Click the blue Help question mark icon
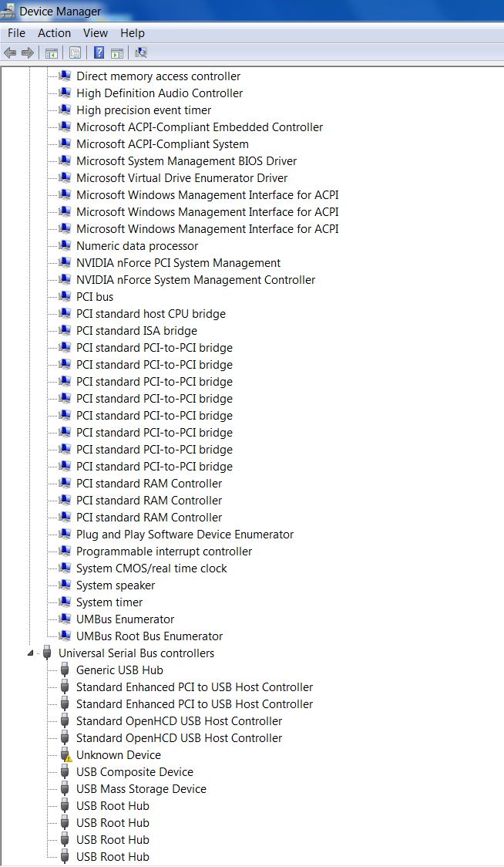Screen dimensions: 504x867 [x=99, y=52]
